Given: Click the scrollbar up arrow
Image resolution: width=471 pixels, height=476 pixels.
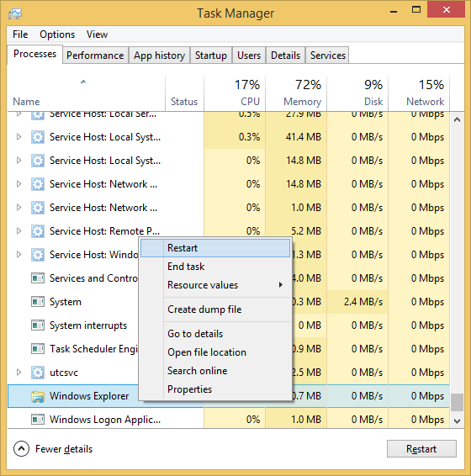Looking at the screenshot, I should point(457,119).
